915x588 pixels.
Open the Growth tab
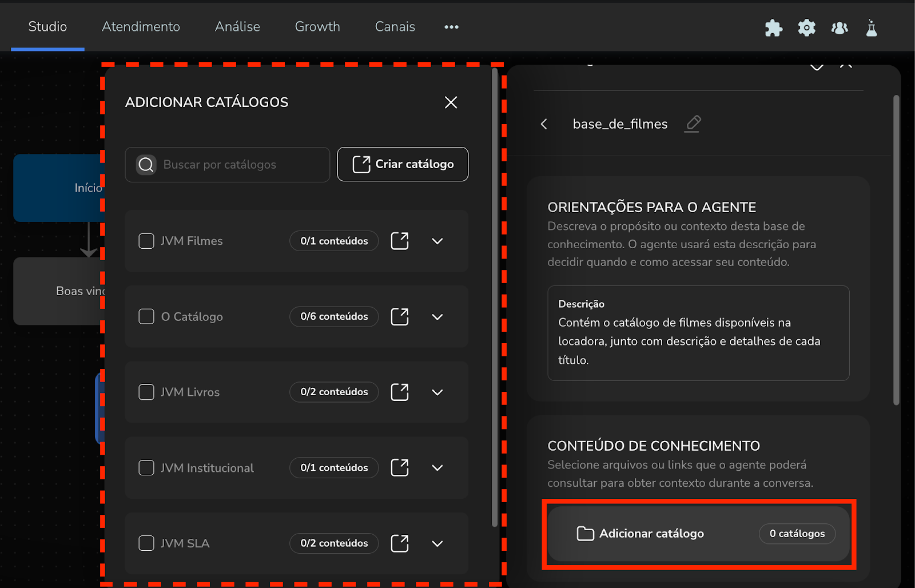click(317, 27)
